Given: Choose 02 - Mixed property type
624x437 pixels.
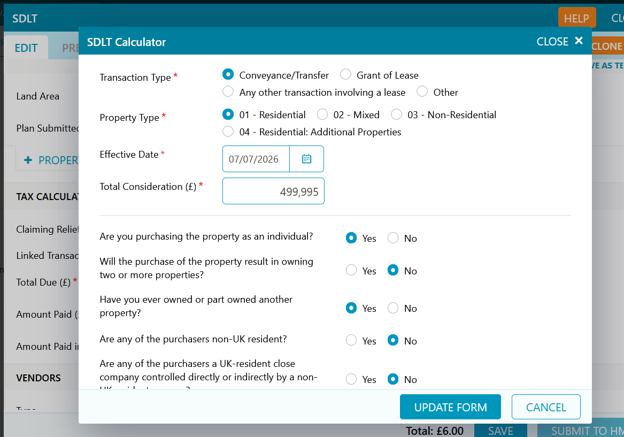Looking at the screenshot, I should pos(322,115).
